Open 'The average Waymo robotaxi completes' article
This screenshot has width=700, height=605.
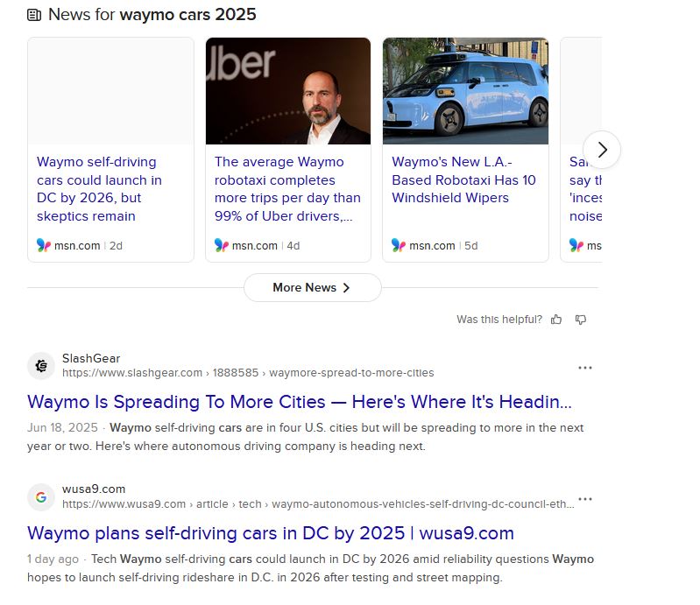click(287, 189)
